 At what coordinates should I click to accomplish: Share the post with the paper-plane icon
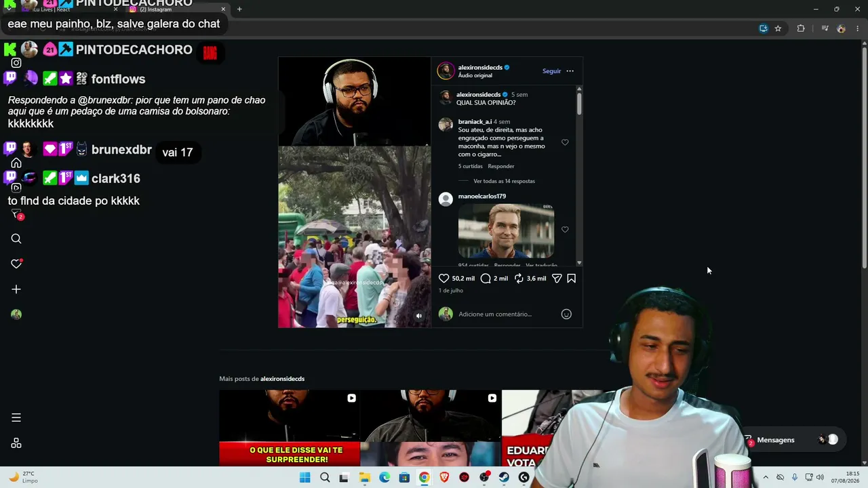click(x=557, y=279)
